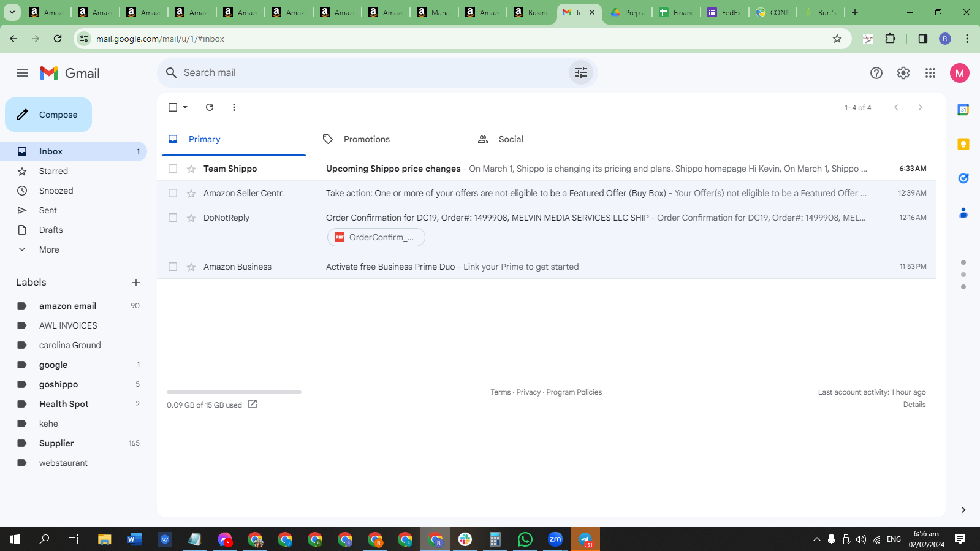Star the Amazon Business email
Screen dimensions: 980x551
(191, 267)
